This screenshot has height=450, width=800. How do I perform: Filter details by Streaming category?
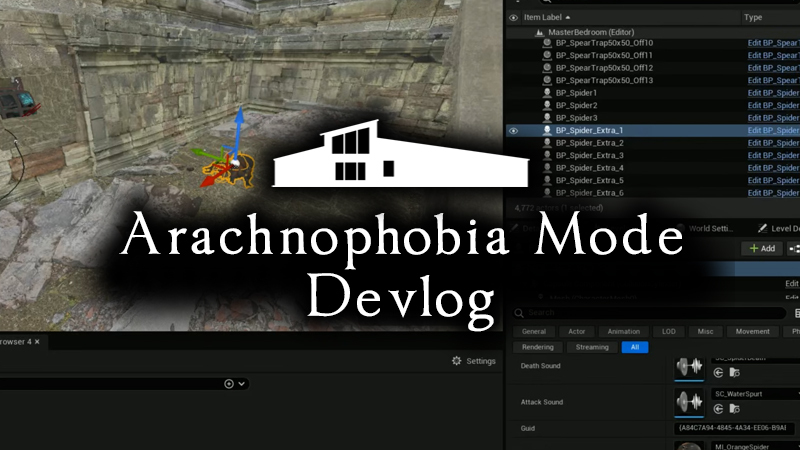click(592, 347)
